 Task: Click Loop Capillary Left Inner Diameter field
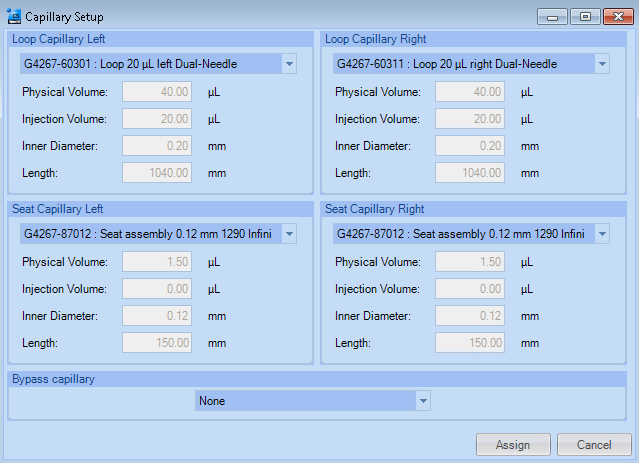pos(157,146)
